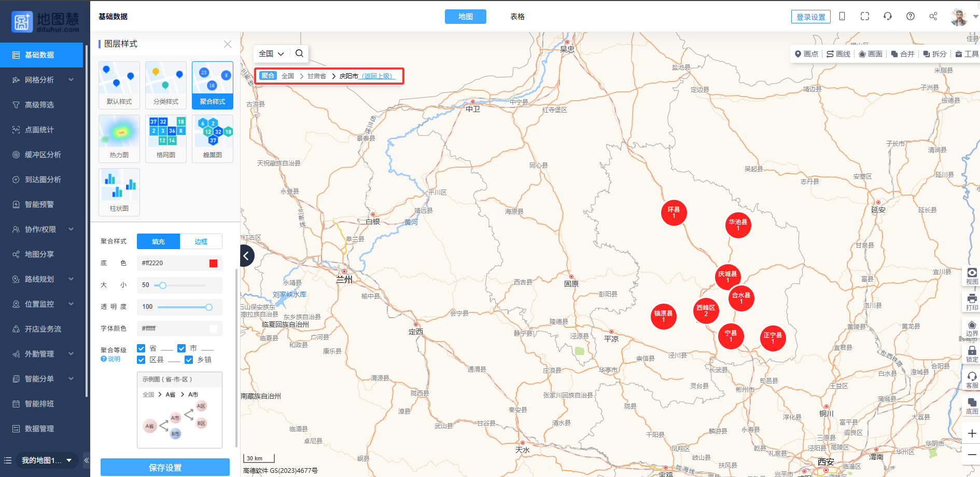The image size is (980, 477).
Task: Click the 保存设置 button
Action: pos(165,467)
